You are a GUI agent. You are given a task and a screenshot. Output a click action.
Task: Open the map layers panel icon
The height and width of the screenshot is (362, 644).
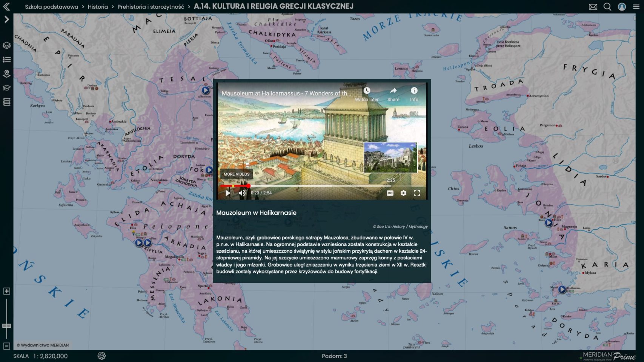pyautogui.click(x=6, y=46)
